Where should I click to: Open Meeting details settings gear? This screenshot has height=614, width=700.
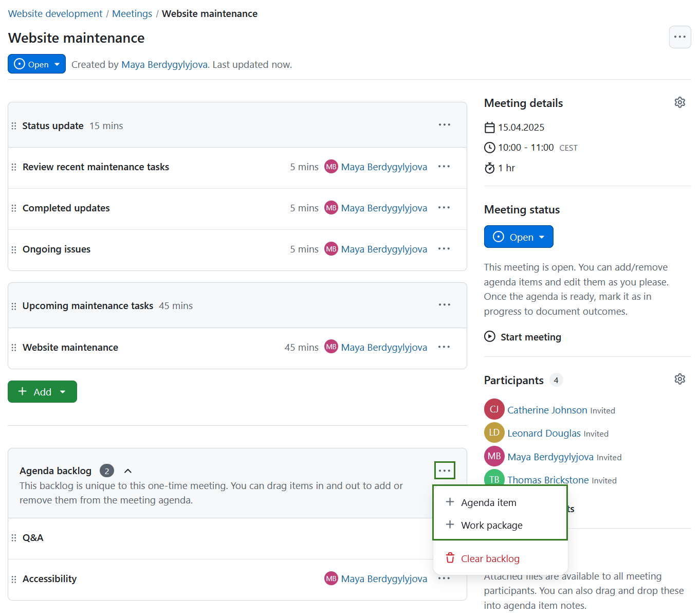tap(679, 103)
